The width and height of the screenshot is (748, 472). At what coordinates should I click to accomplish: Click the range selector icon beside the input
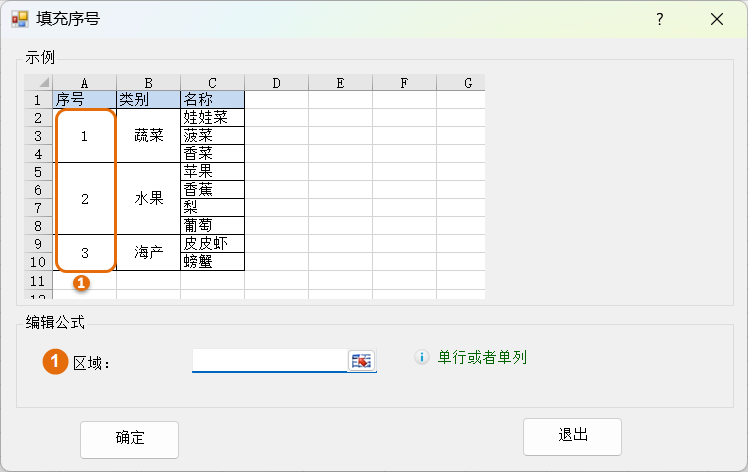tap(361, 361)
